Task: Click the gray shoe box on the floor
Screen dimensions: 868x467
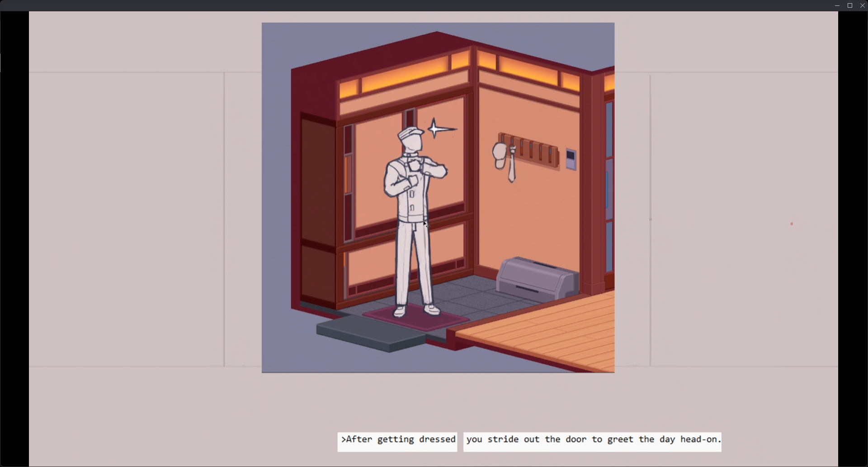Action: tap(537, 279)
